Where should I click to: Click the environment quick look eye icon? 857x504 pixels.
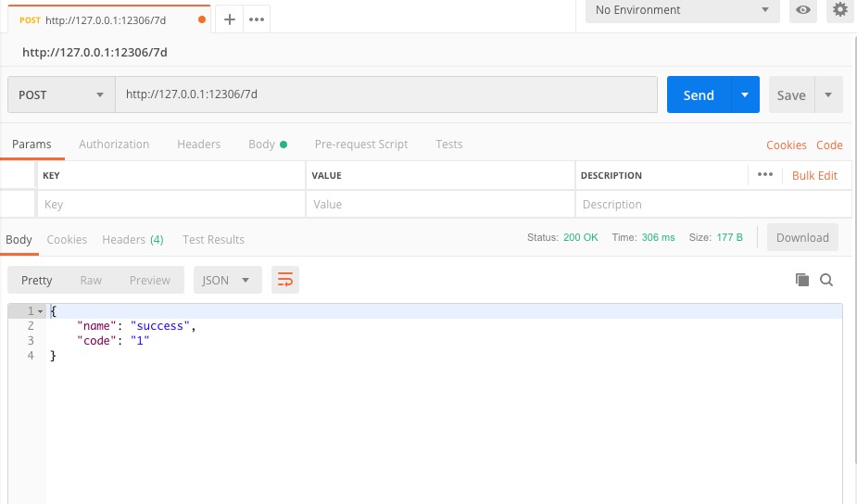pos(803,10)
